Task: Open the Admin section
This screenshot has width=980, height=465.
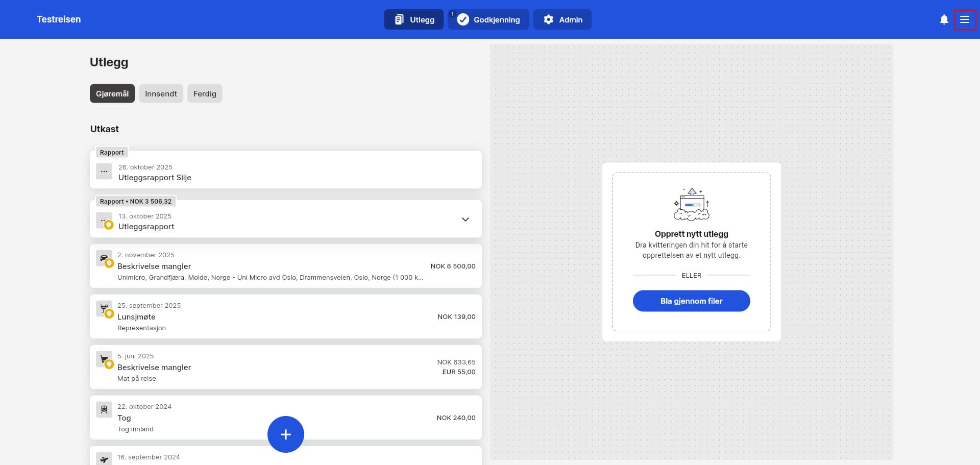Action: 562,20
